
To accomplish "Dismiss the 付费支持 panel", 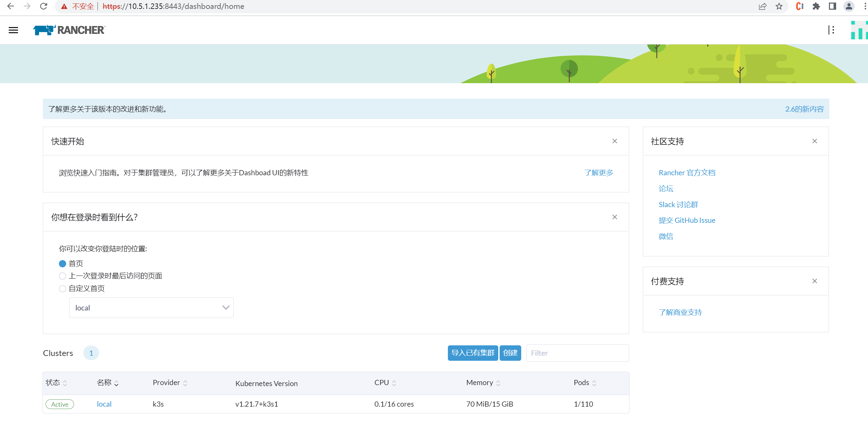I will click(815, 281).
